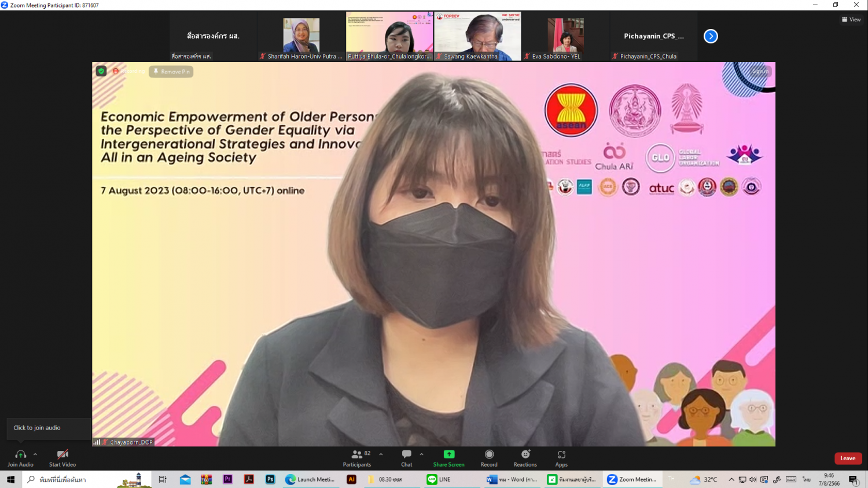The height and width of the screenshot is (488, 868).
Task: Click the green Share Screen button
Action: 449,458
